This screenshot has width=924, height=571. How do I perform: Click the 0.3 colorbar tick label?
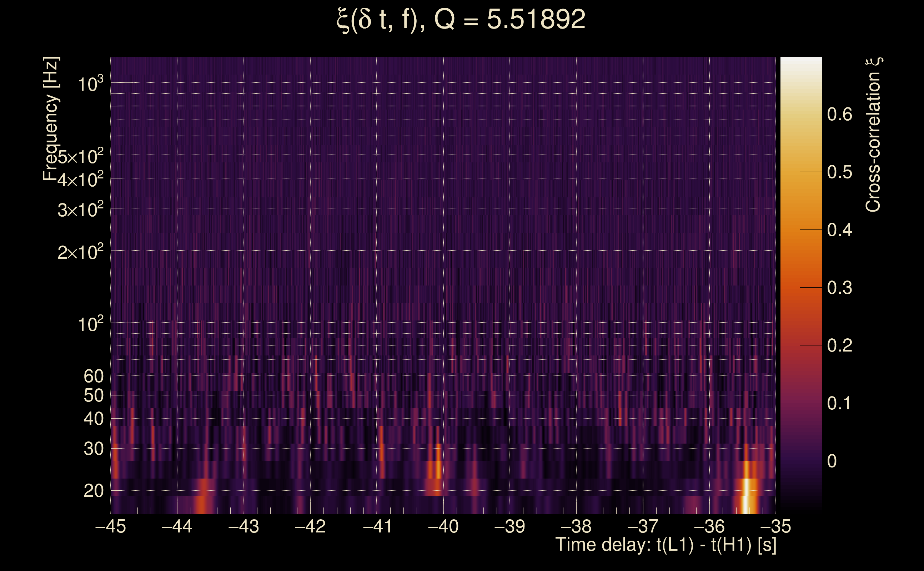pyautogui.click(x=839, y=288)
